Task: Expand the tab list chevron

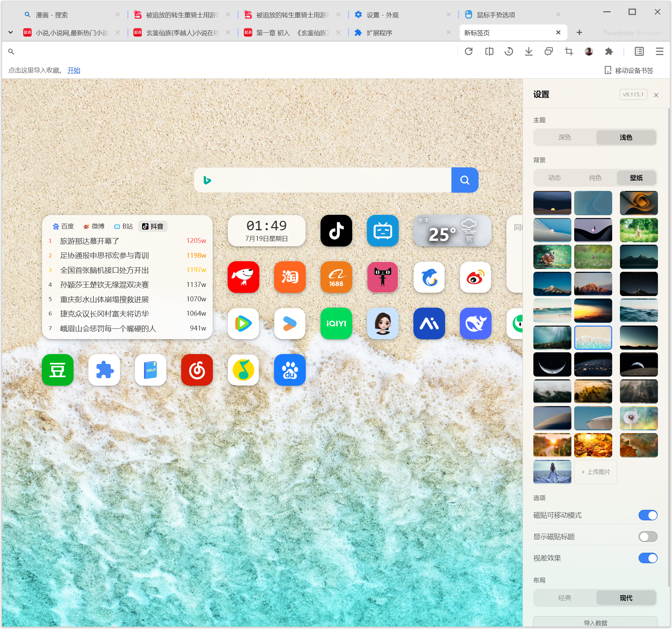Action: tap(11, 32)
